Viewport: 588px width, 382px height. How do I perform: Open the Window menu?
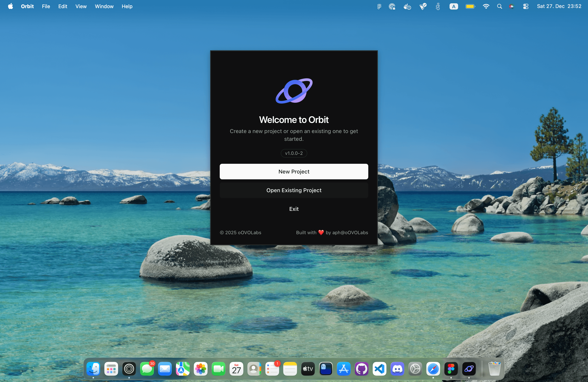pyautogui.click(x=104, y=6)
